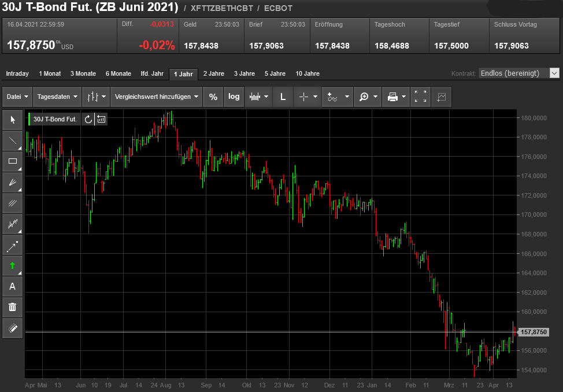
Task: Click the green 30J T-Bond color indicator
Action: [x=29, y=119]
